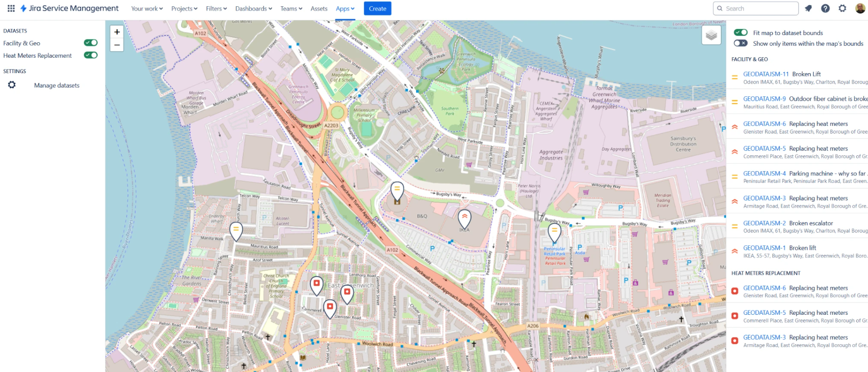The height and width of the screenshot is (372, 868).
Task: Open GEODATAJSM-1 Broken lift issue
Action: click(779, 248)
